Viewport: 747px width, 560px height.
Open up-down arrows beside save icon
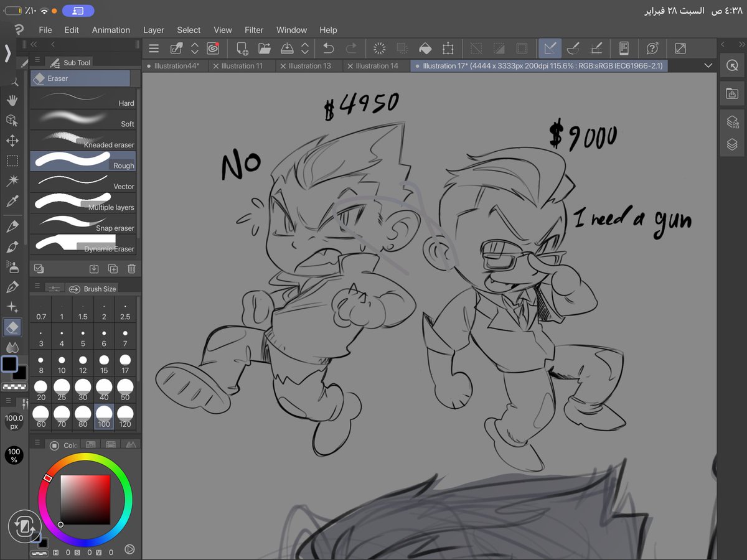[x=305, y=48]
